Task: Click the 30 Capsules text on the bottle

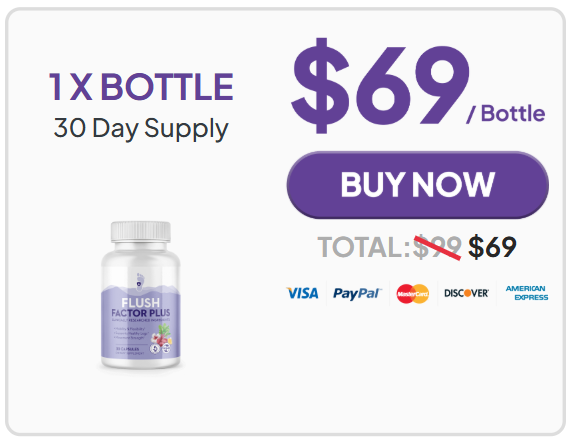Action: tap(128, 349)
